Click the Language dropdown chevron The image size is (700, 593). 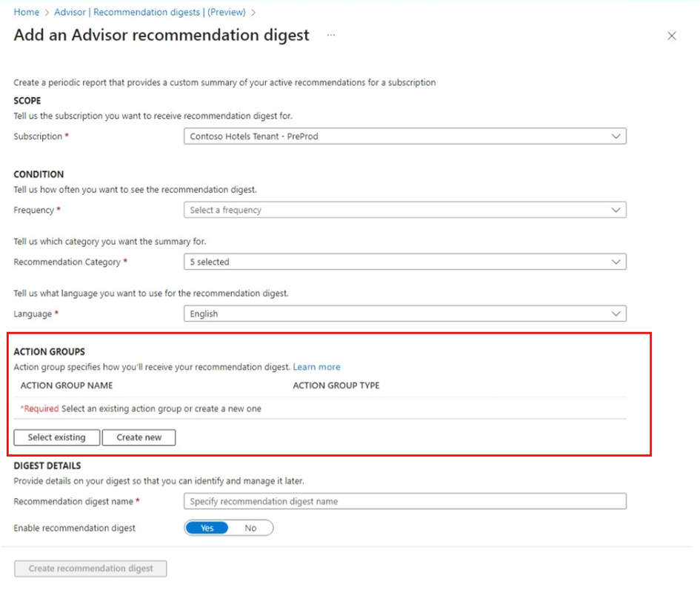(616, 314)
